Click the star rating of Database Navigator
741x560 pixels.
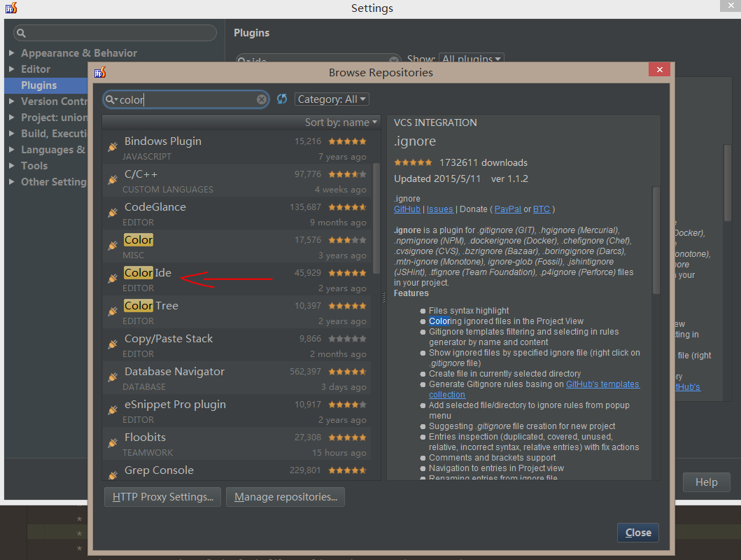pos(347,372)
